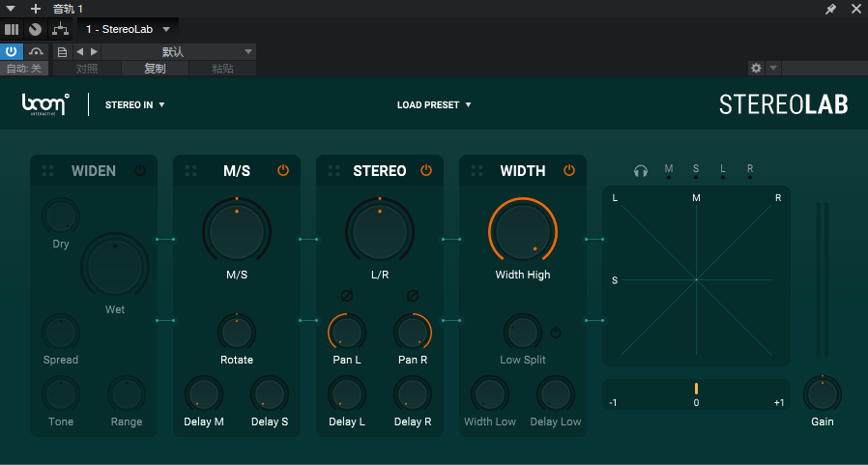Expand the top-left track menu triangle
The width and height of the screenshot is (868, 465).
click(x=10, y=9)
